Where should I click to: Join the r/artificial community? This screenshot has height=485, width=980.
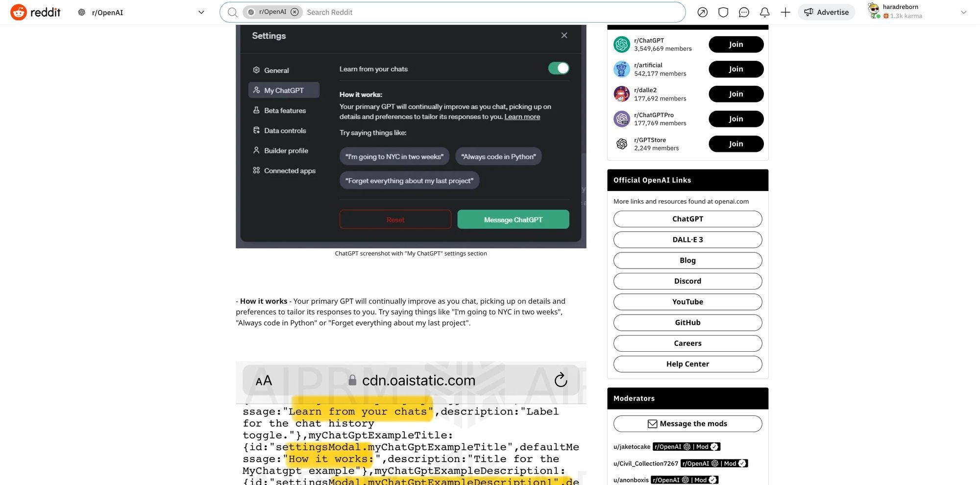(x=735, y=69)
